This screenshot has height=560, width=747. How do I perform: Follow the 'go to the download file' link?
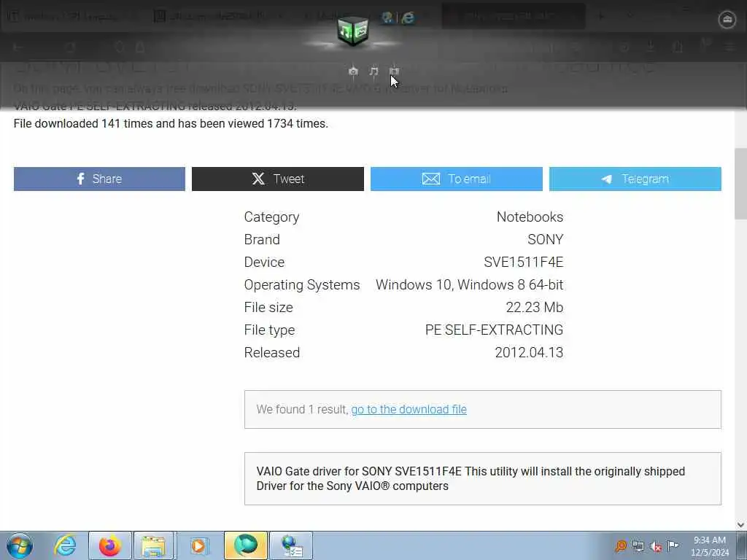click(409, 410)
